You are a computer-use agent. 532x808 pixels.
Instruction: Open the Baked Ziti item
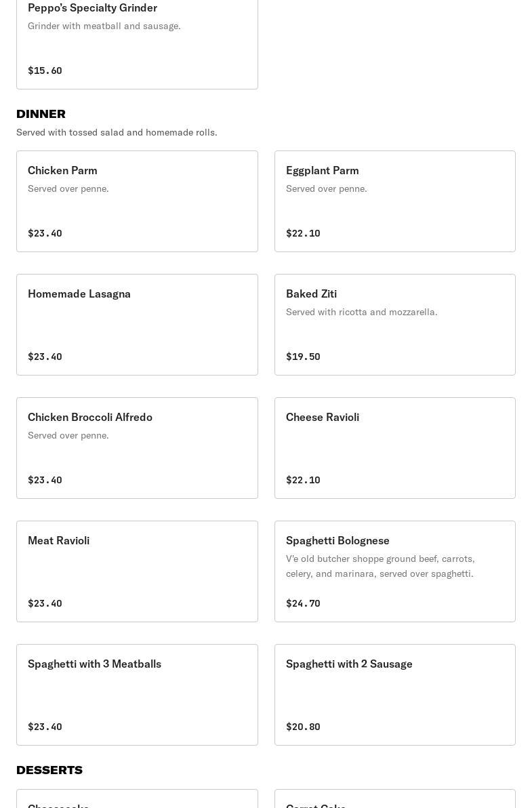click(x=394, y=325)
